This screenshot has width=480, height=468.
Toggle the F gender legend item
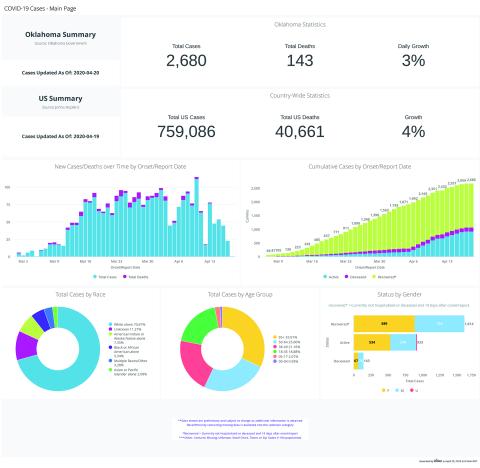point(385,390)
